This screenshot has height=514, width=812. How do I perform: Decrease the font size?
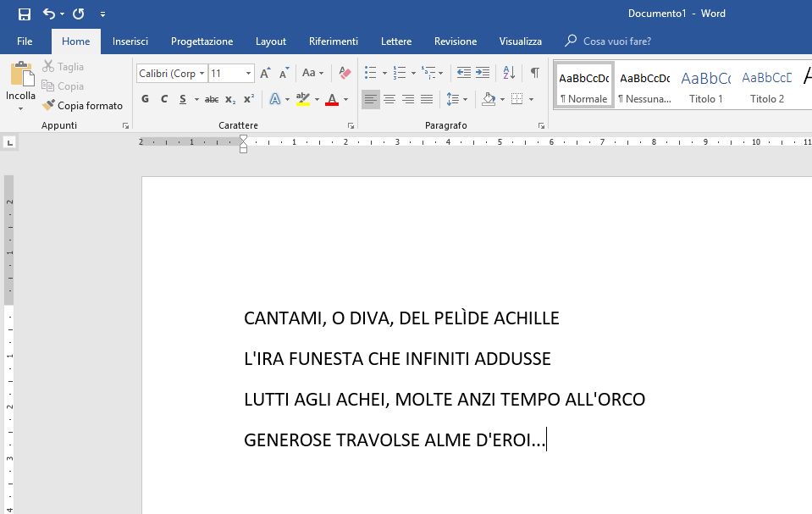[284, 74]
